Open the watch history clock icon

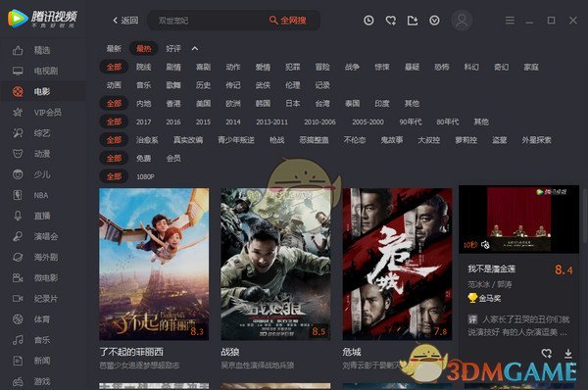(368, 21)
